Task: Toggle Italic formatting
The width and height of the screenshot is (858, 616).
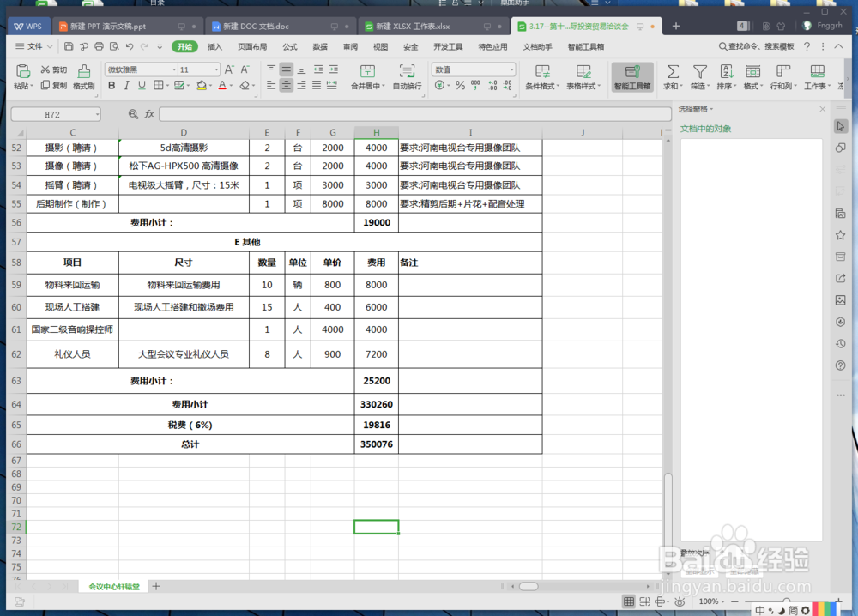Action: tap(126, 85)
